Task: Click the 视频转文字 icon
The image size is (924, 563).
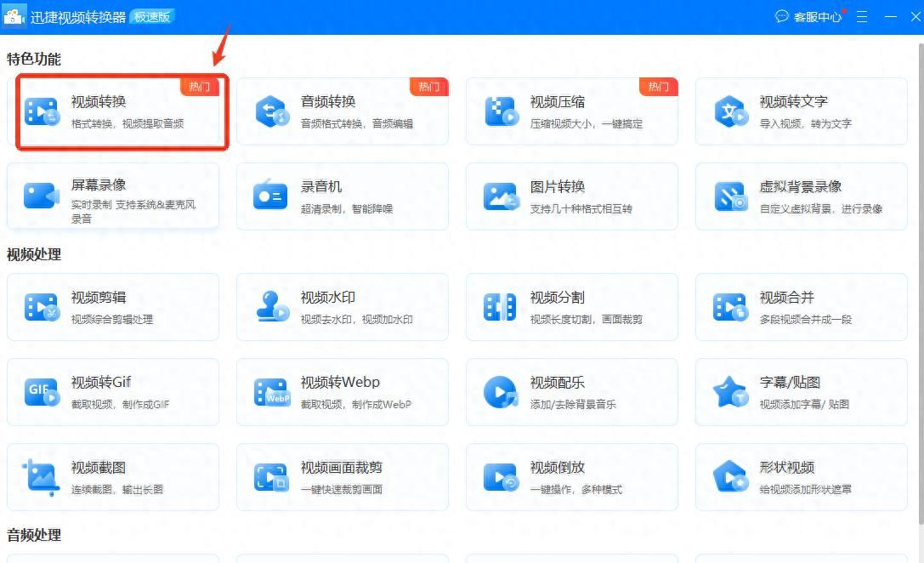Action: coord(731,111)
